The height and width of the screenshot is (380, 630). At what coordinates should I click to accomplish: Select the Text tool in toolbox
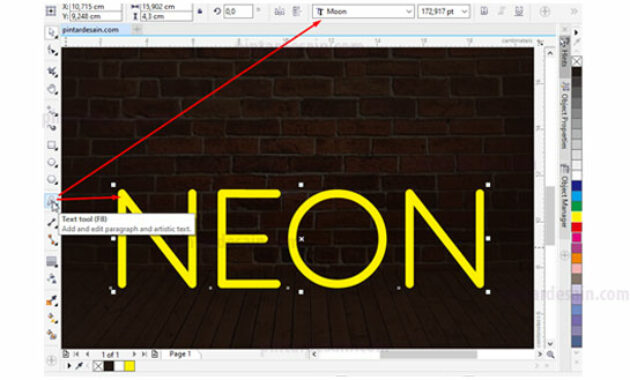(x=51, y=200)
